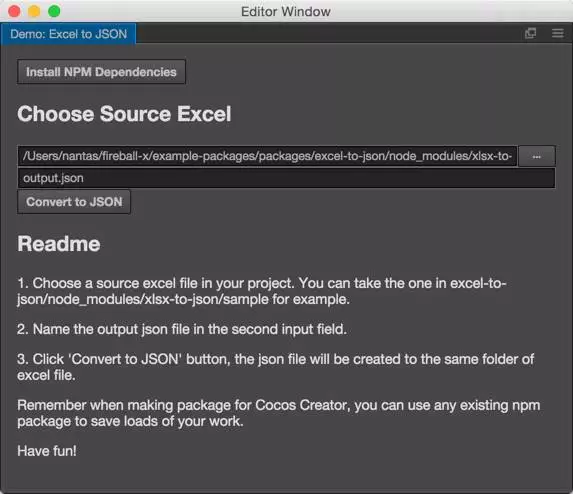Click the Choose Source Excel heading

(x=124, y=114)
